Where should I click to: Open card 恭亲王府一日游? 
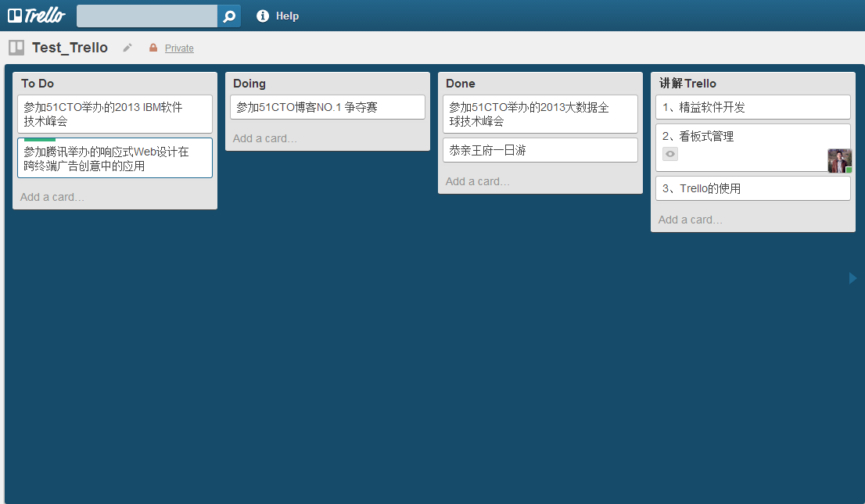coord(540,150)
